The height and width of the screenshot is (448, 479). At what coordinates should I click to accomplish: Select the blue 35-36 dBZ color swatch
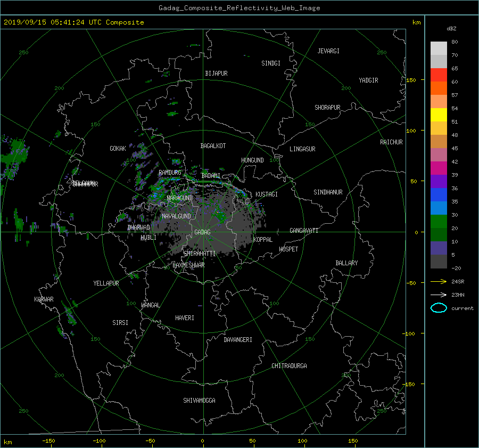click(439, 194)
